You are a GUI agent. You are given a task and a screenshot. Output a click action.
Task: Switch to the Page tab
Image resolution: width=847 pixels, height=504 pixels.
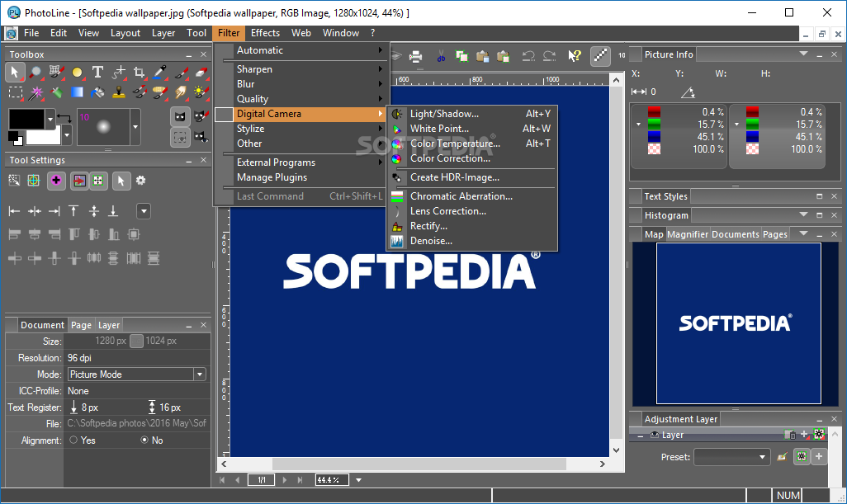point(81,325)
